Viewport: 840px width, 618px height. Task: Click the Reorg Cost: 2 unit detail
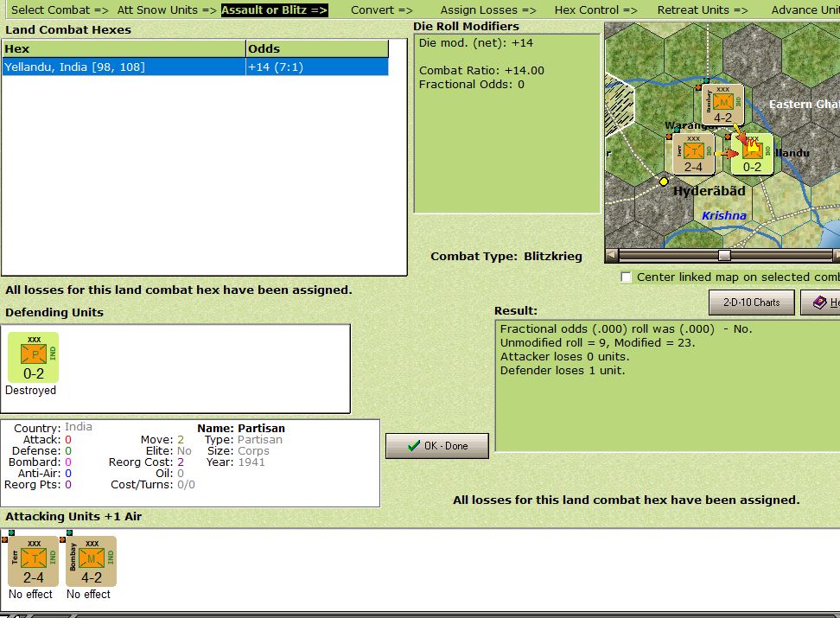tap(146, 462)
